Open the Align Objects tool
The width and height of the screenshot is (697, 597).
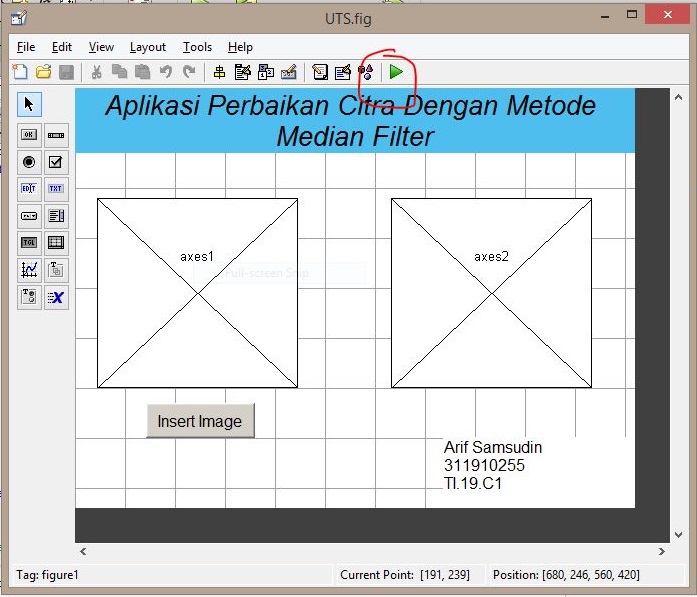(219, 72)
